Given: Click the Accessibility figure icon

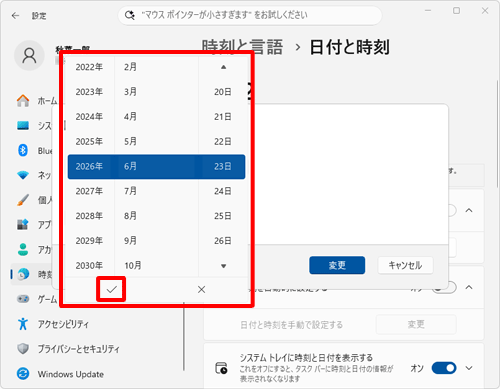Looking at the screenshot, I should point(23,324).
